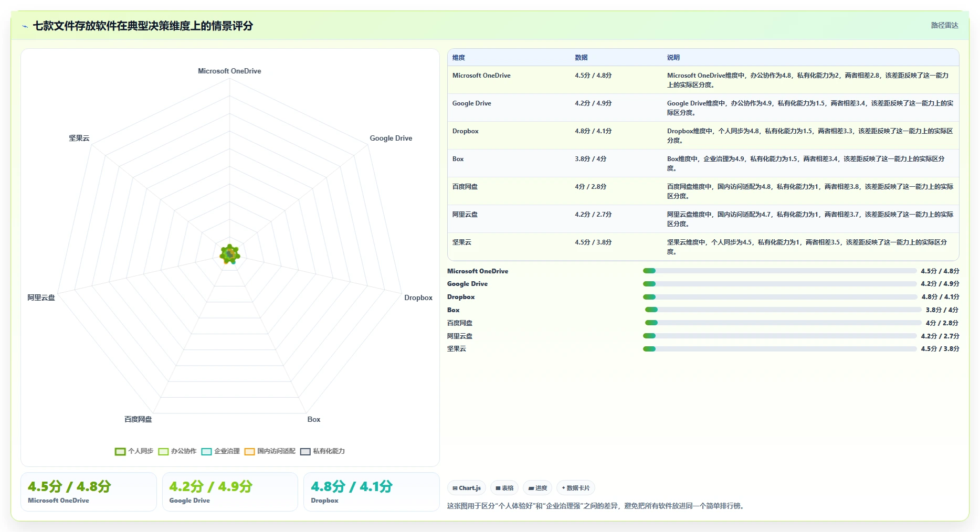980x532 pixels.
Task: Select the Google Drive table row name
Action: (471, 103)
